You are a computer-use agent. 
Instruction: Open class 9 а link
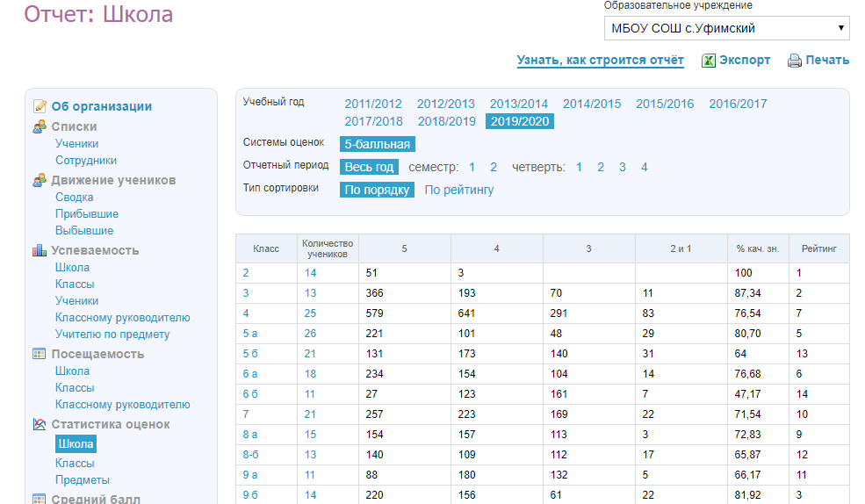[250, 475]
